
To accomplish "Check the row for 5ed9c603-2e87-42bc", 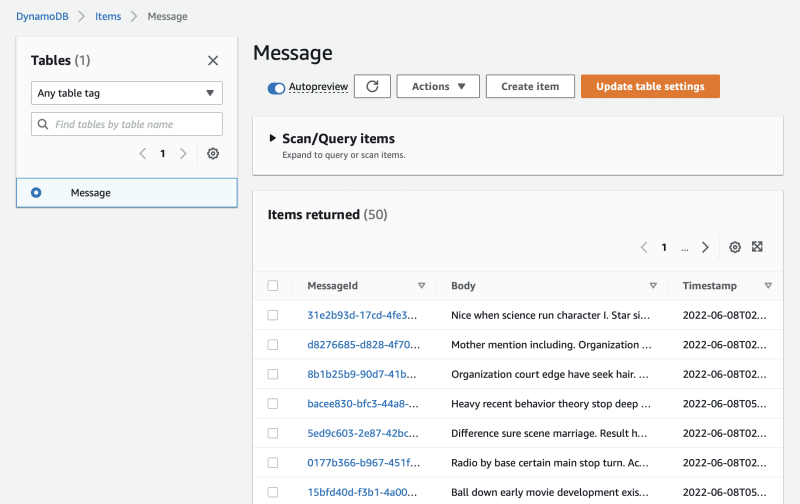I will pyautogui.click(x=273, y=434).
